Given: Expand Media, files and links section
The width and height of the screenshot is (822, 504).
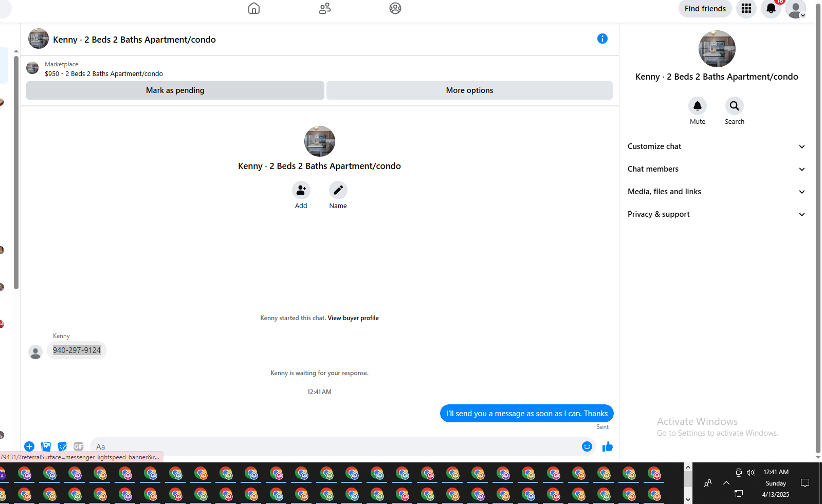Looking at the screenshot, I should [x=716, y=192].
